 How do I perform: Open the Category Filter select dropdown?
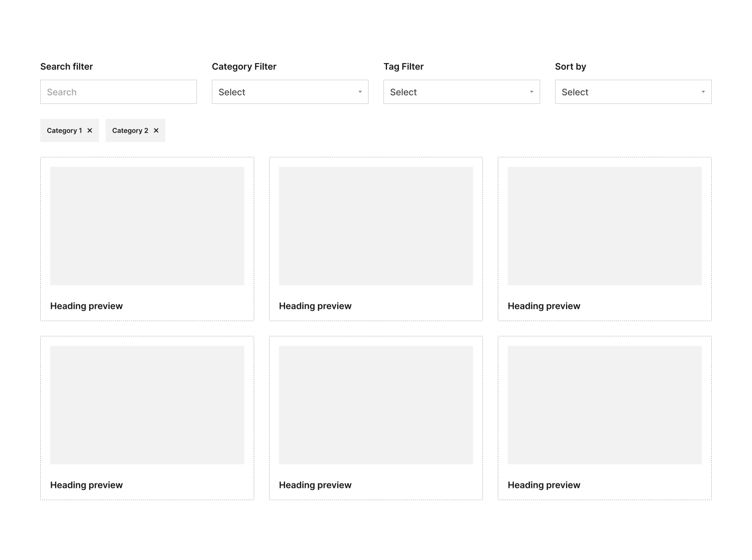pyautogui.click(x=290, y=92)
